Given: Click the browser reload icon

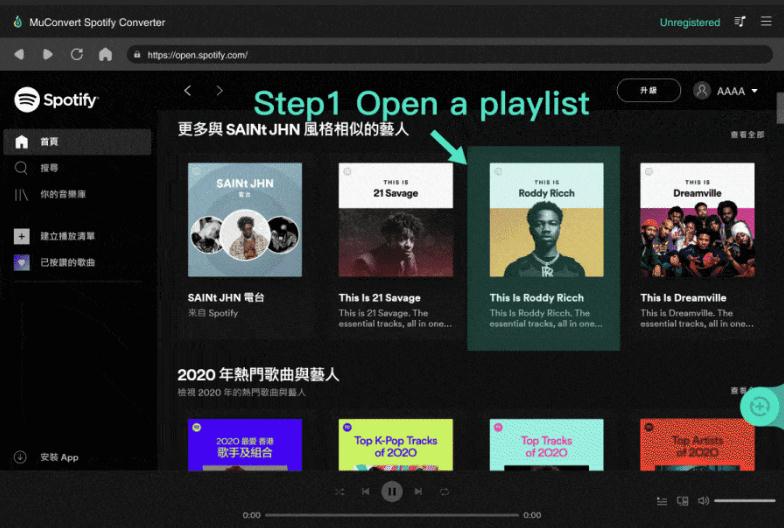Looking at the screenshot, I should (76, 55).
